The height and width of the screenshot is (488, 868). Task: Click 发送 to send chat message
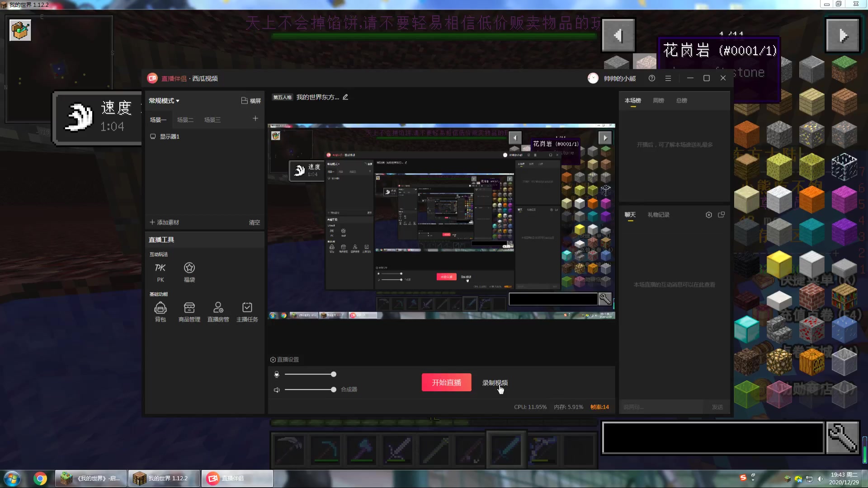click(717, 407)
